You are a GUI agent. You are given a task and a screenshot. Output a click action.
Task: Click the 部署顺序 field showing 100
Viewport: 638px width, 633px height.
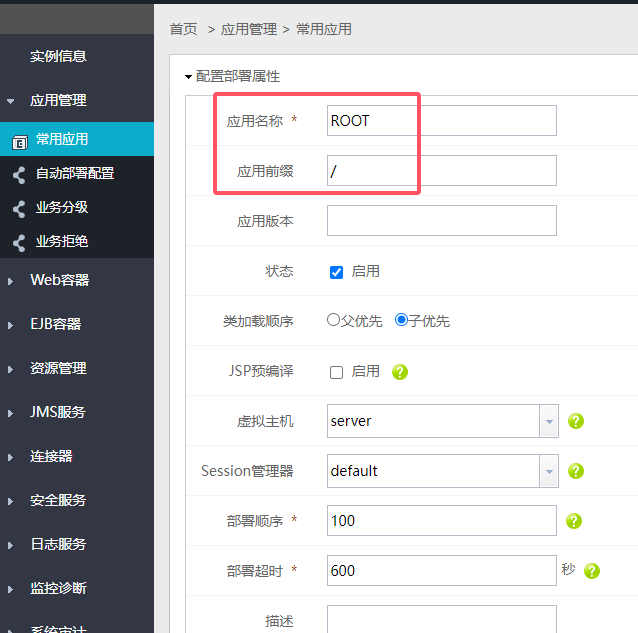pyautogui.click(x=441, y=521)
